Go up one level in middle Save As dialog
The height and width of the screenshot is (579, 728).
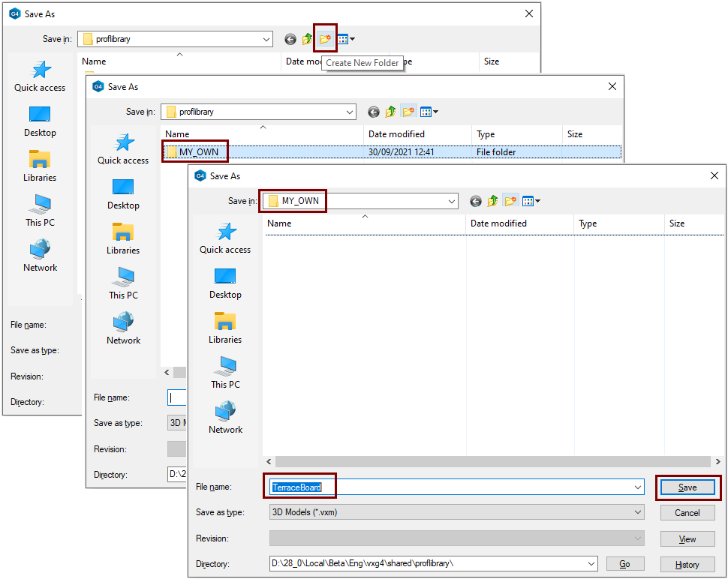tap(390, 112)
